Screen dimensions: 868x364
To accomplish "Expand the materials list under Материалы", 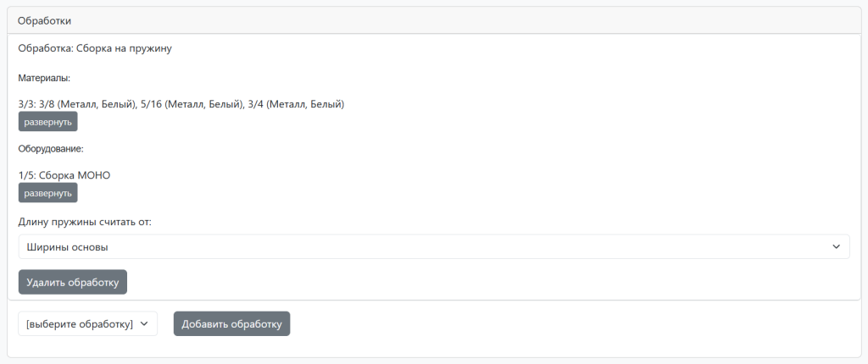I will pos(47,122).
